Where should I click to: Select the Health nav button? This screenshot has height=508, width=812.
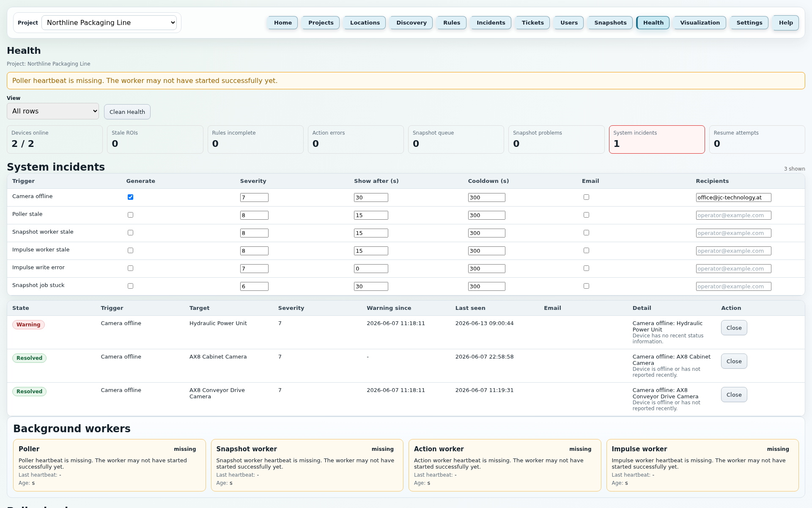click(653, 22)
